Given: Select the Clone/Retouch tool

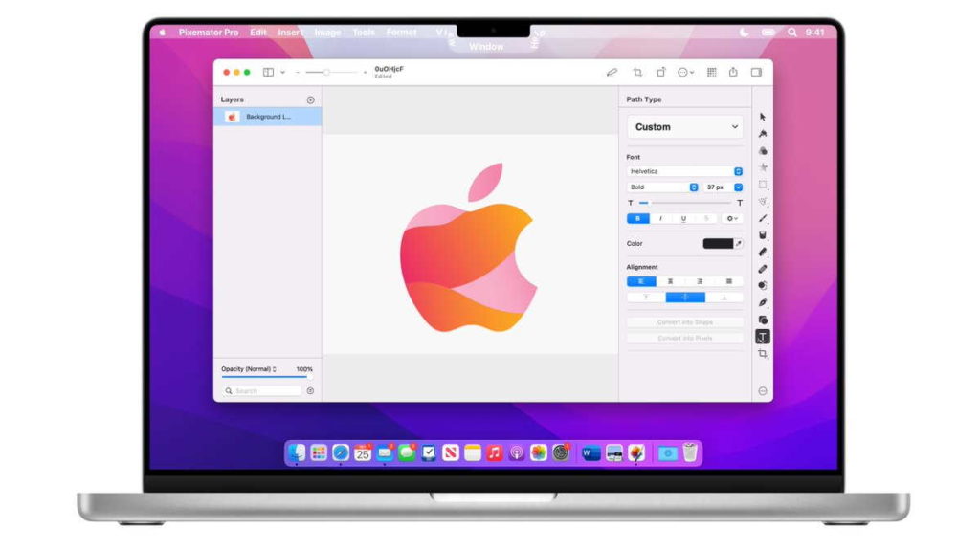Looking at the screenshot, I should click(763, 285).
